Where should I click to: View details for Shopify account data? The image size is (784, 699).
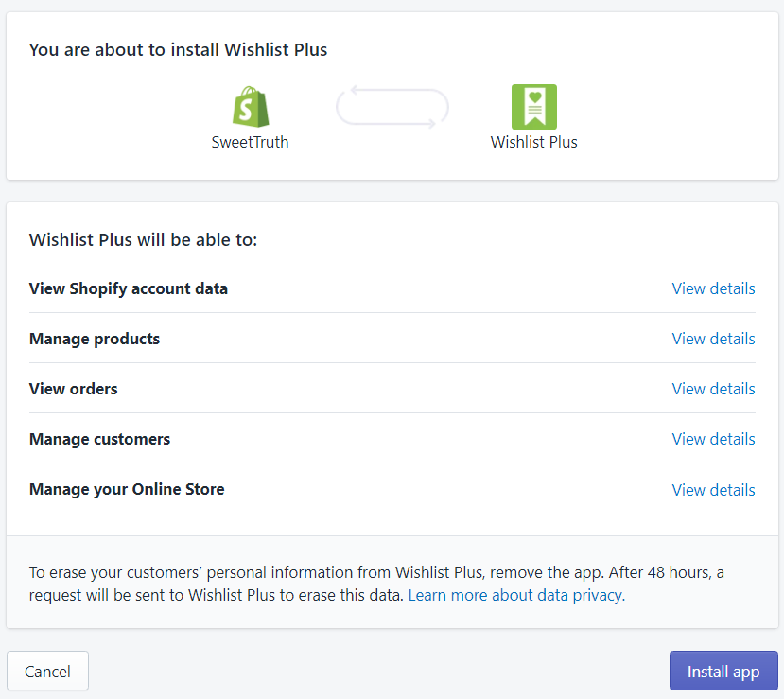[713, 288]
